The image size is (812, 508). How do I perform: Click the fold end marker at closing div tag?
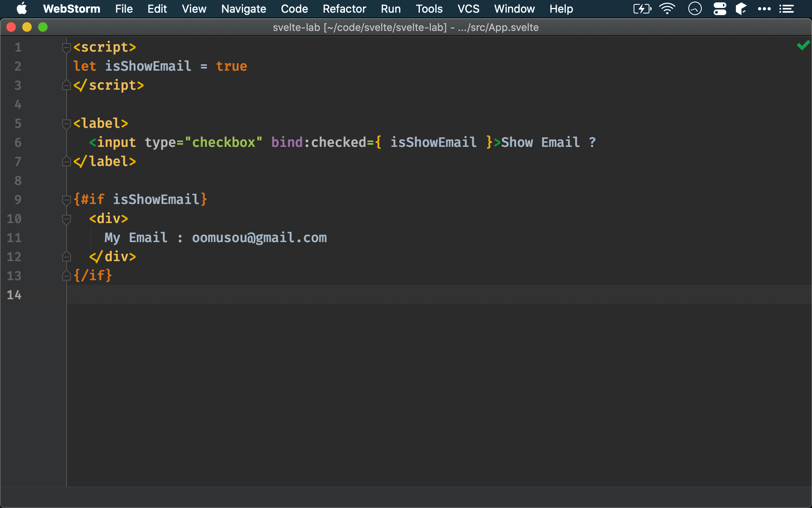(66, 256)
